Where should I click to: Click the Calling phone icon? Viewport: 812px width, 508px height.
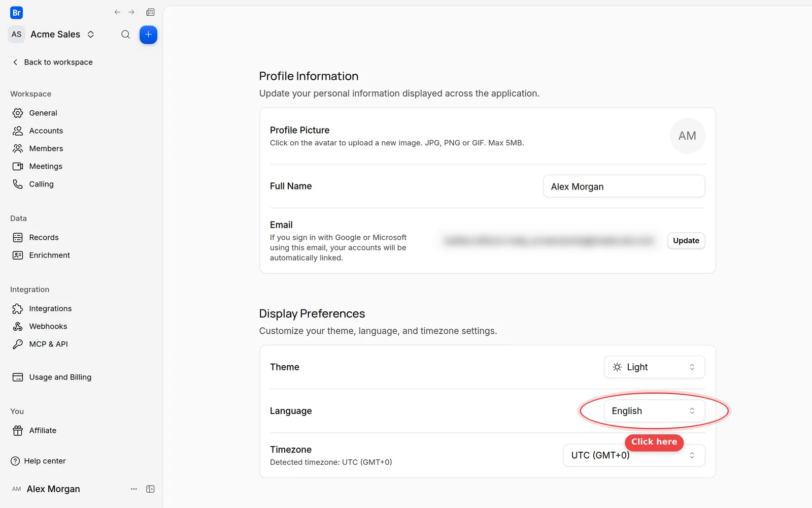[x=18, y=184]
